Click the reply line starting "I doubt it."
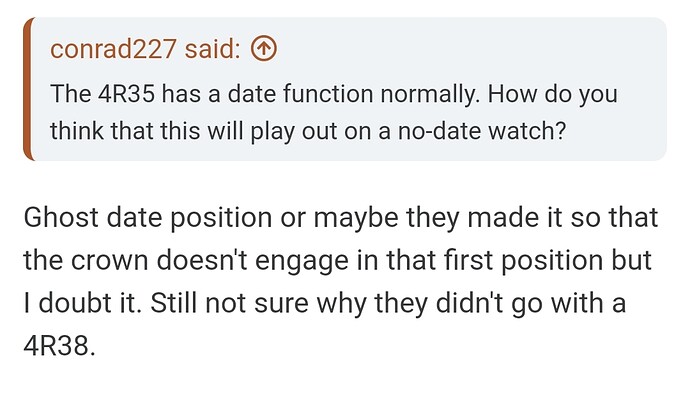This screenshot has width=690, height=396. (x=324, y=303)
